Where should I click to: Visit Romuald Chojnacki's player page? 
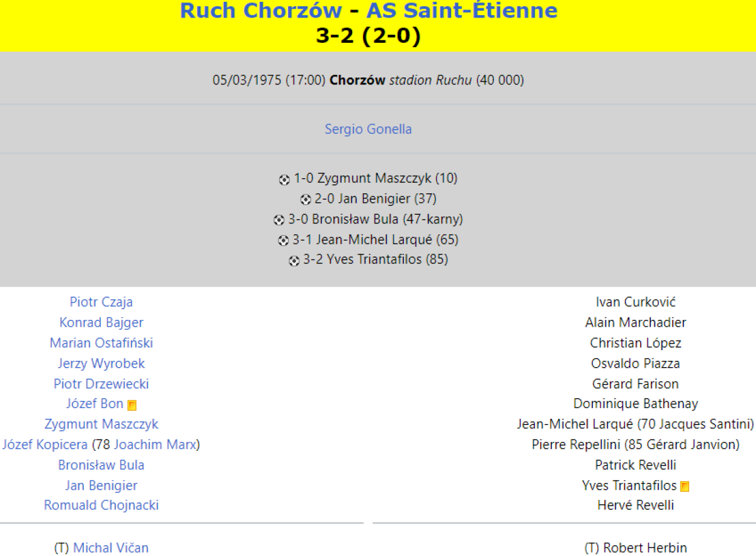[x=101, y=505]
